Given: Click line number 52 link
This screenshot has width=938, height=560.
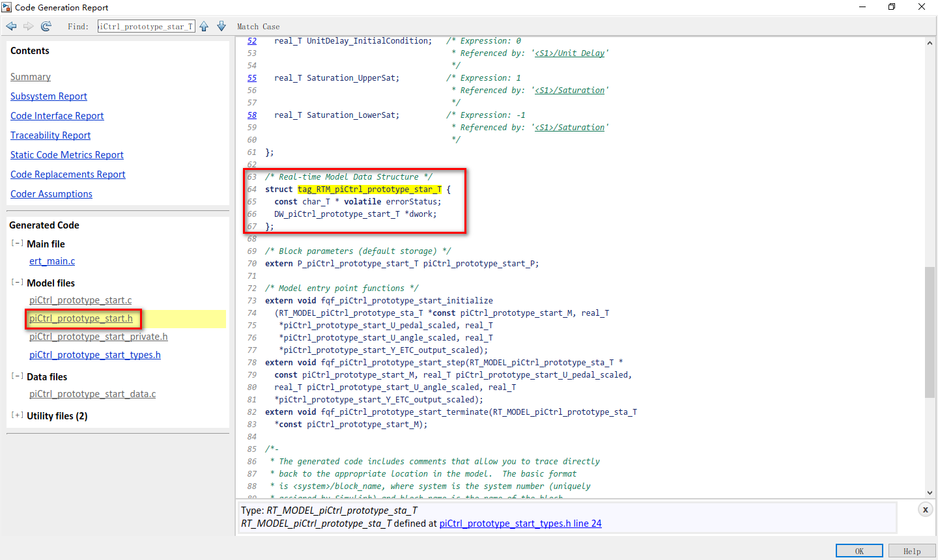Looking at the screenshot, I should click(252, 41).
